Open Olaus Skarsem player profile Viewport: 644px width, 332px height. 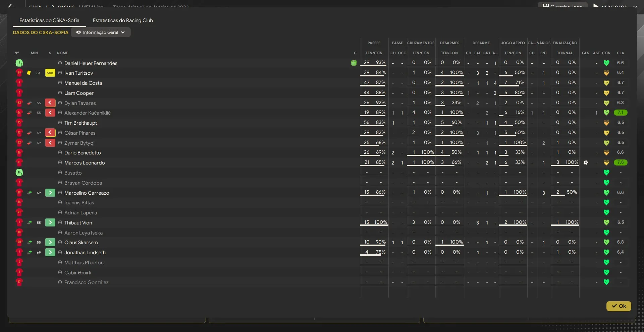[x=81, y=242]
